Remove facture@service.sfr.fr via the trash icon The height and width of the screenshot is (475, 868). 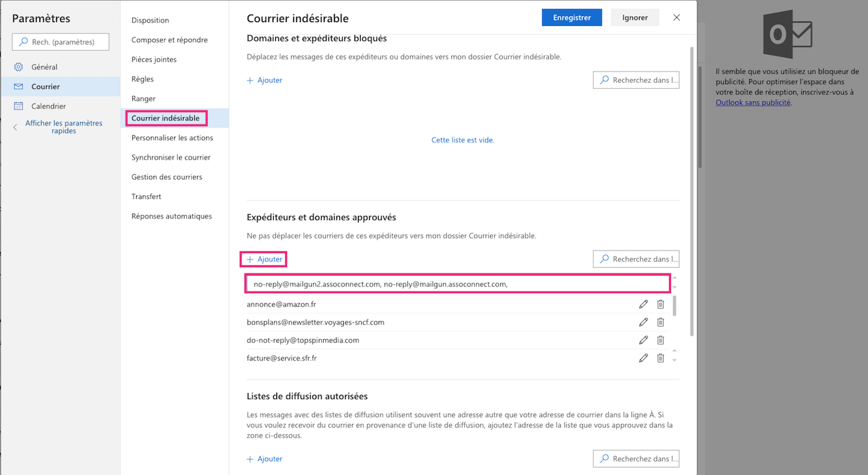(x=660, y=358)
